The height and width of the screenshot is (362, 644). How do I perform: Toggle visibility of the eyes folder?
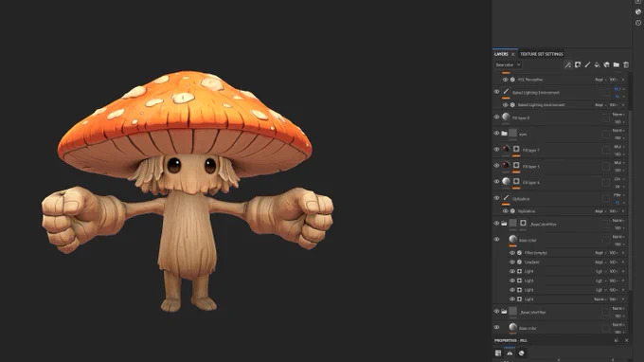click(496, 133)
